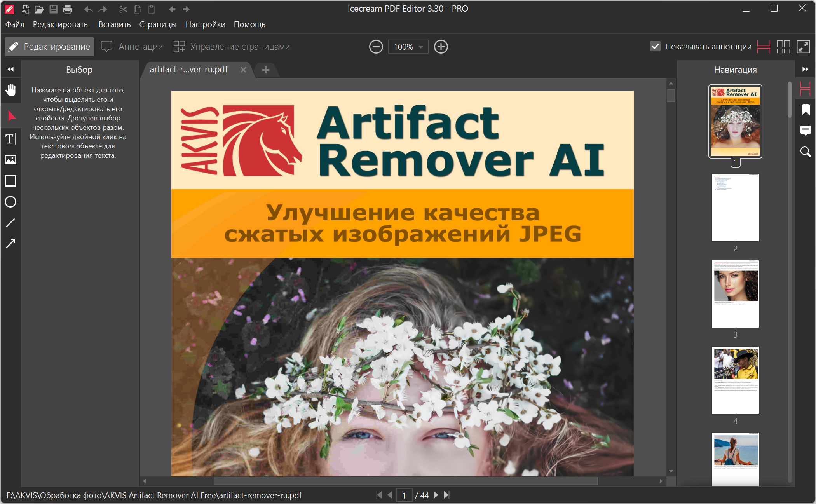Collapse the left Selection panel
The width and height of the screenshot is (816, 504).
pyautogui.click(x=10, y=69)
